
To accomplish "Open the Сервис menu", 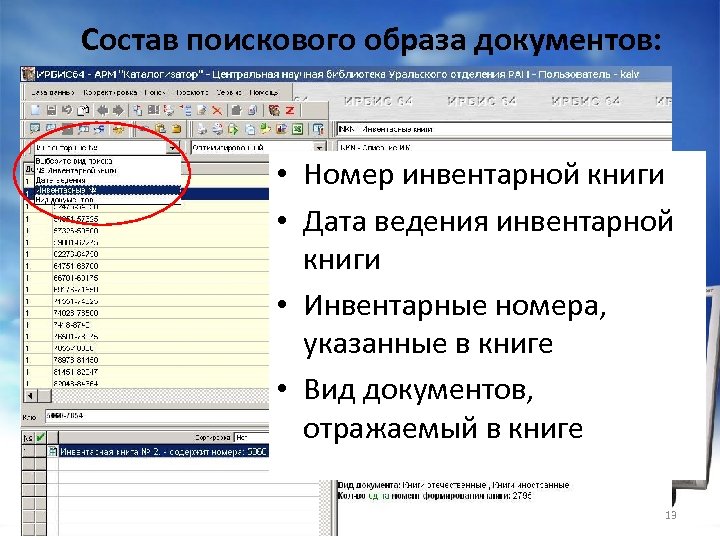I will point(229,93).
